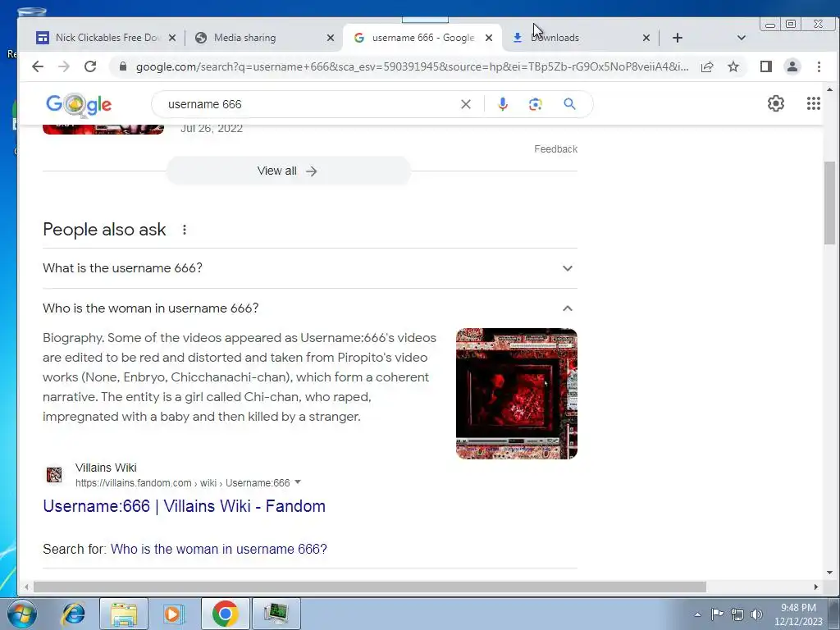Open the Chrome three-dot menu
This screenshot has height=630, width=840.
(x=819, y=66)
